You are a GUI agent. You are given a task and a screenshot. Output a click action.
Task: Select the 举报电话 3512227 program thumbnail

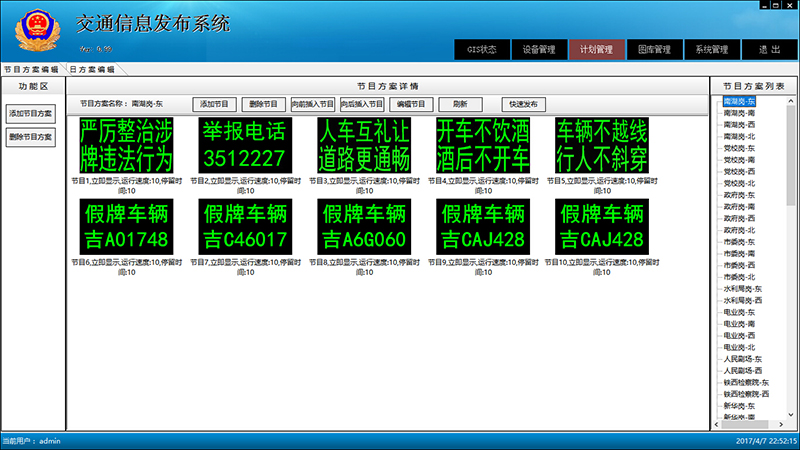244,145
